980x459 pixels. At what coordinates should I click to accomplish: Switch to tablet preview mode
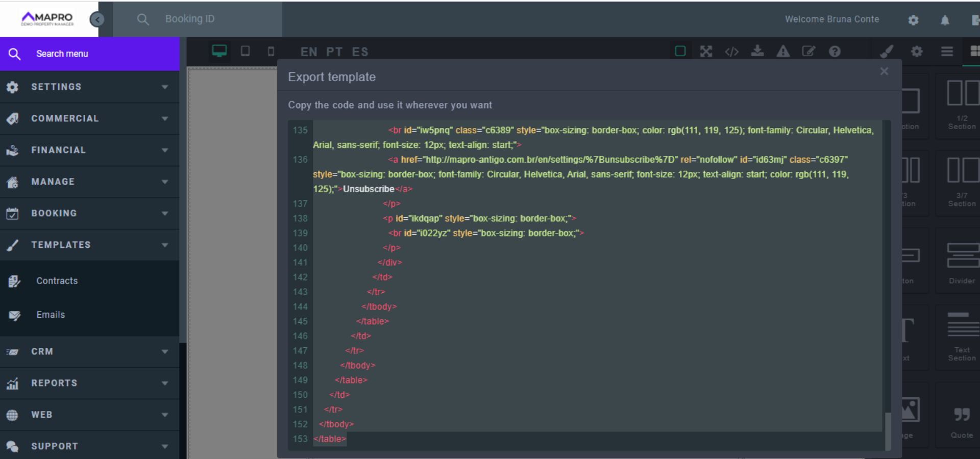(x=245, y=51)
